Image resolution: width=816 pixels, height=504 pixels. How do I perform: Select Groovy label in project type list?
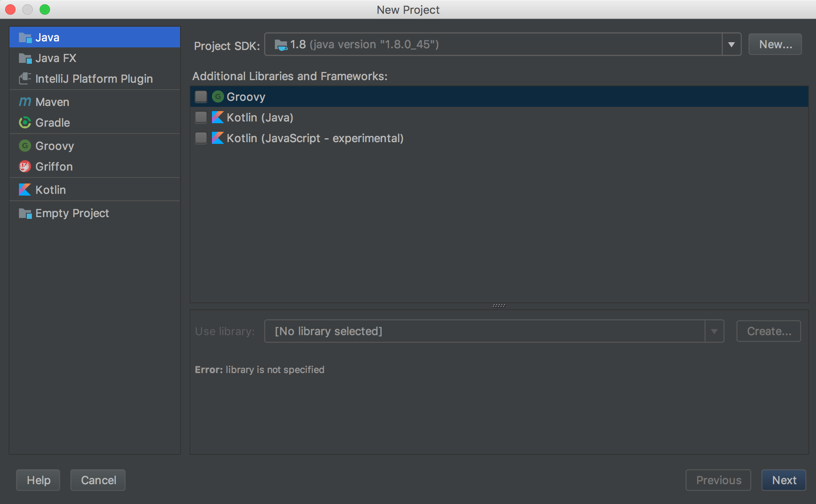[x=55, y=146]
